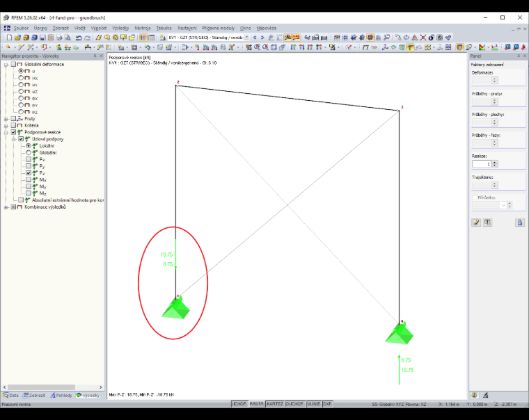Viewport: 529px width, 420px height.
Task: Go to previous load case arrow
Action: click(x=254, y=38)
